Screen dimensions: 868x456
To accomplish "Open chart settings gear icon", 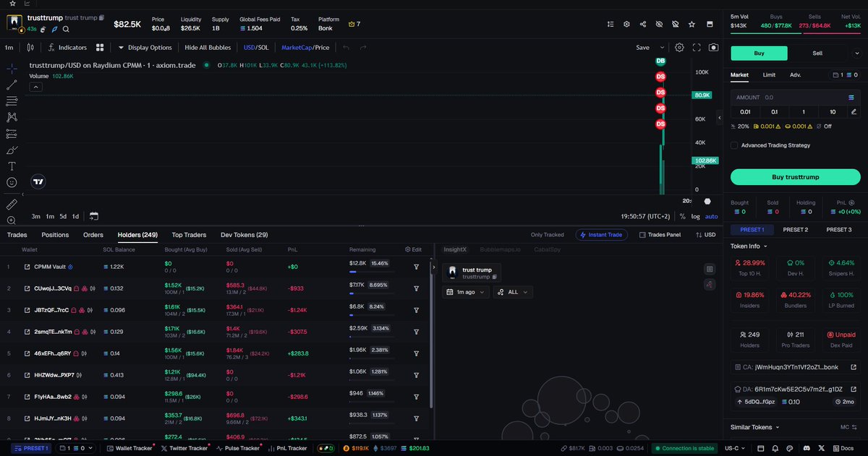I will point(679,48).
